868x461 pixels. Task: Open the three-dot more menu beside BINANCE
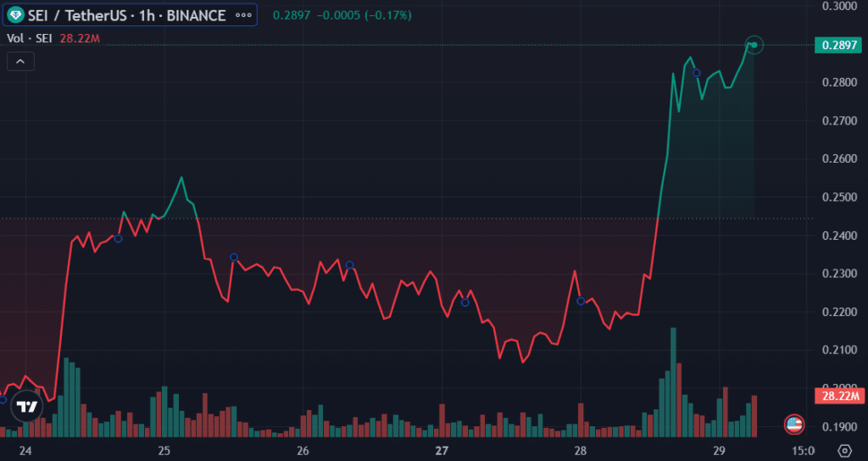pyautogui.click(x=243, y=15)
